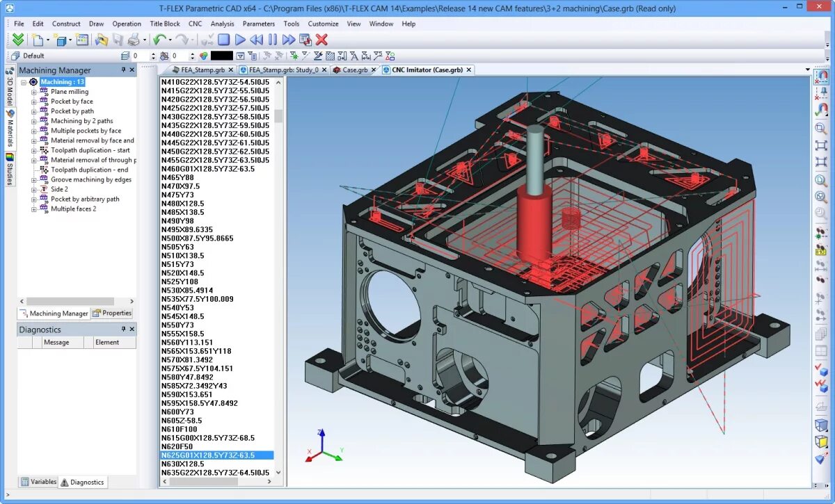
Task: Click the simulation settings icon beside fast-forward
Action: pyautogui.click(x=305, y=40)
